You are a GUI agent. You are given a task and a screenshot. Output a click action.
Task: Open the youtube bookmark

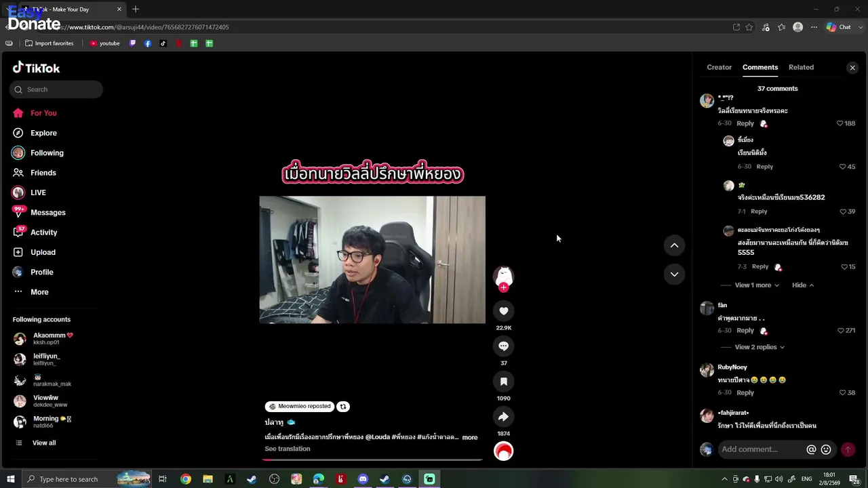click(x=104, y=43)
